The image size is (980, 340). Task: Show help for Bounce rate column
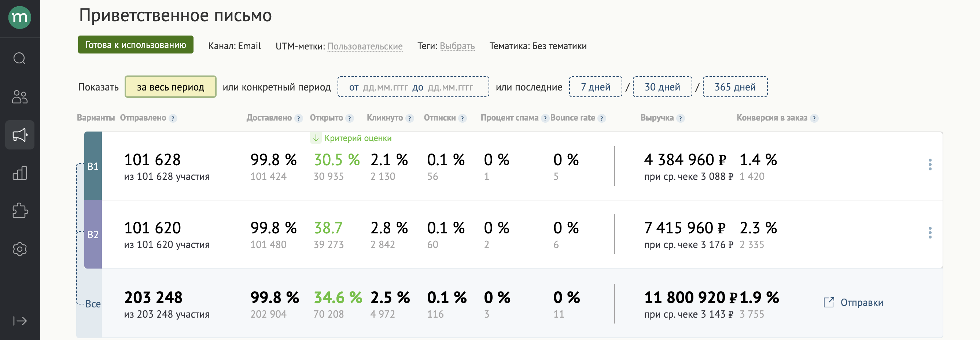602,118
